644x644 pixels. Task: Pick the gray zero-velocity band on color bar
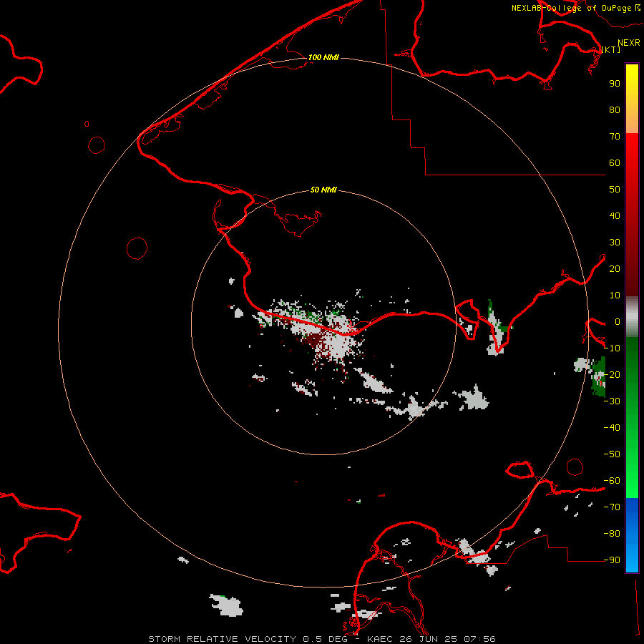(632, 317)
